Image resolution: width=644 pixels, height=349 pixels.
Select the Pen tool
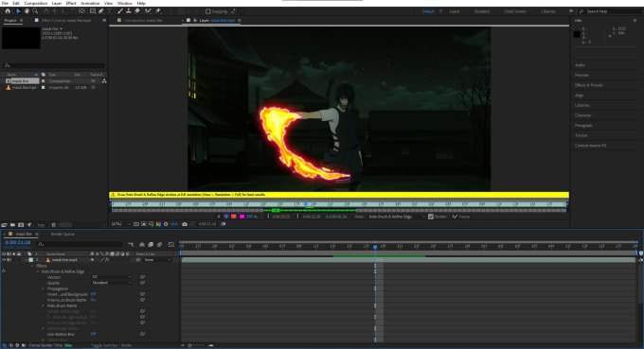[x=101, y=11]
